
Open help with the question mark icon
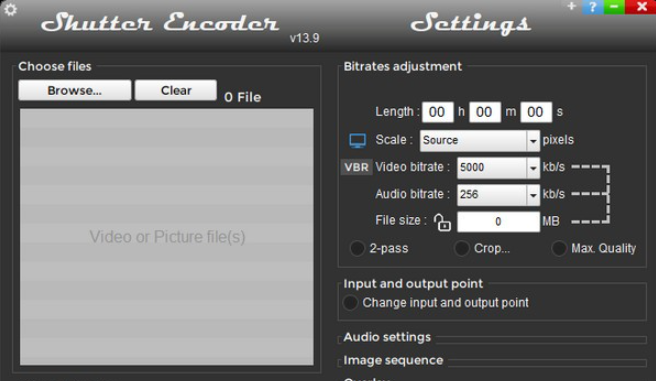[592, 7]
